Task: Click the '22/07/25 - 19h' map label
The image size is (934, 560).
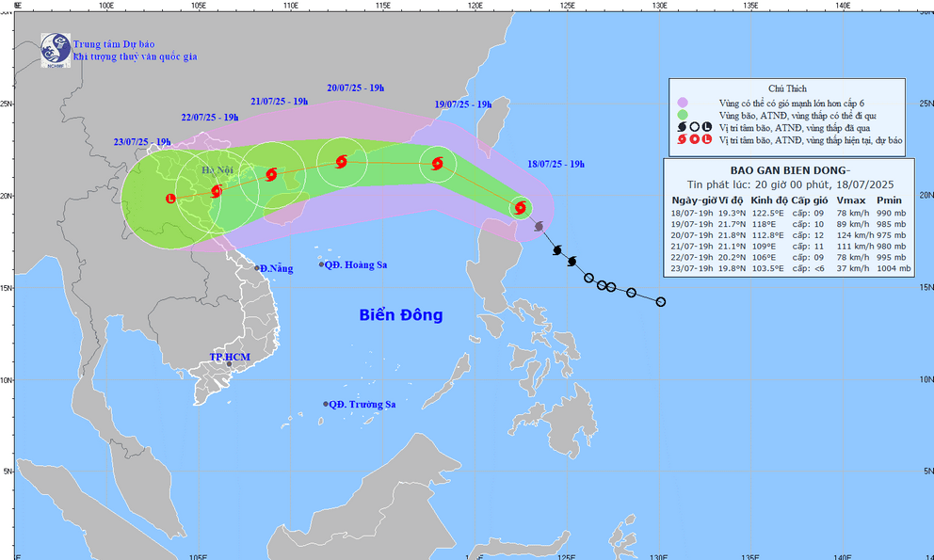Action: [210, 118]
